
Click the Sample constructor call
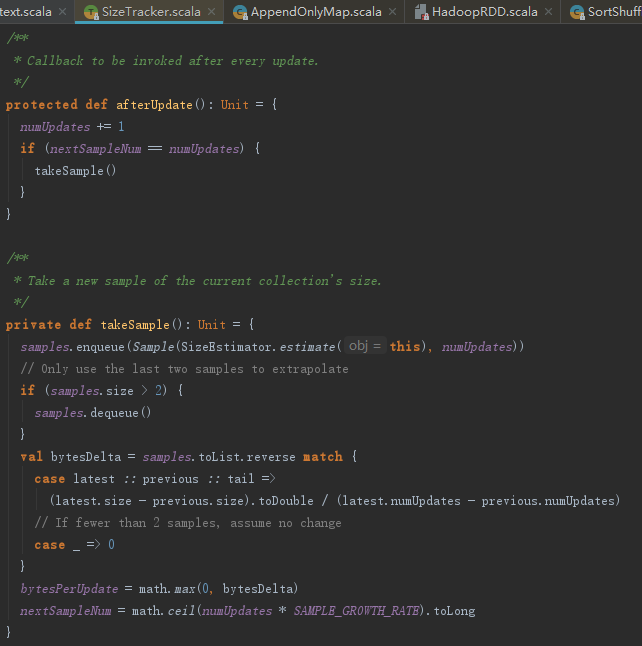pos(153,347)
